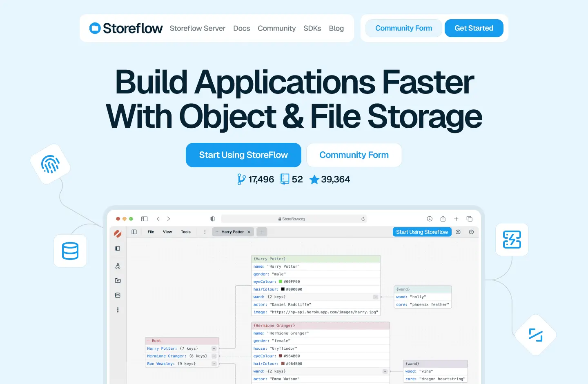The width and height of the screenshot is (588, 384).
Task: Click the database floating icon card
Action: [x=70, y=251]
